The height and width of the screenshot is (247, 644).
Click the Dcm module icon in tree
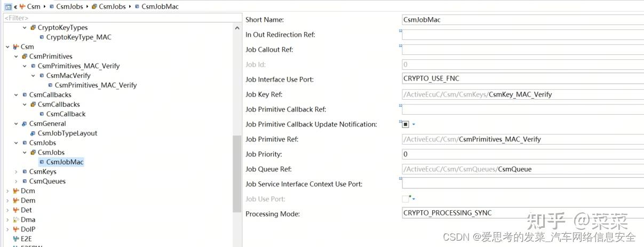[16, 191]
